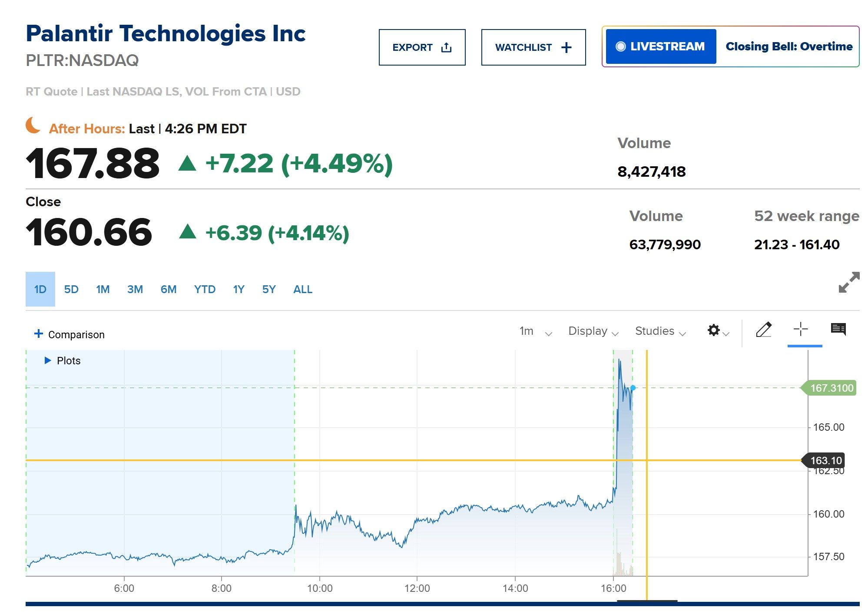
Task: Expand chart to fullscreen with arrows icon
Action: click(848, 283)
